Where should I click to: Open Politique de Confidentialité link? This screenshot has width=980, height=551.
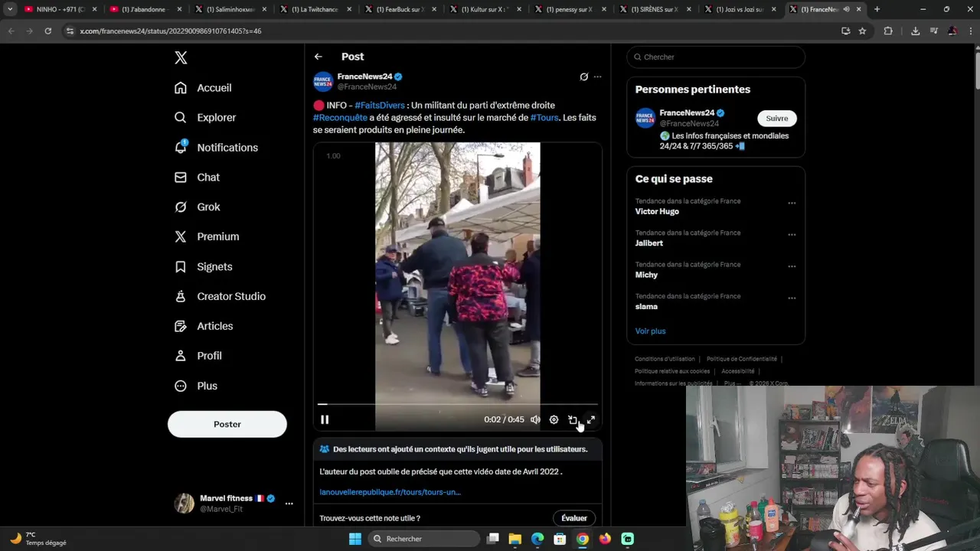coord(742,359)
